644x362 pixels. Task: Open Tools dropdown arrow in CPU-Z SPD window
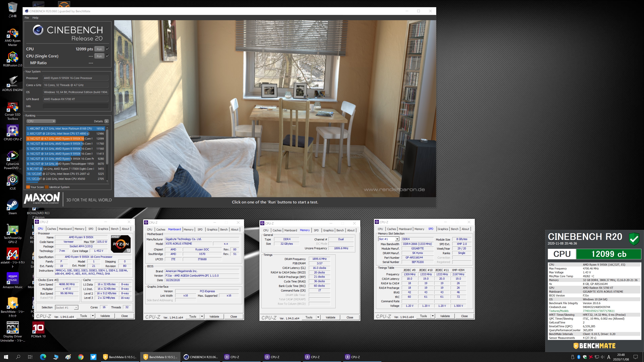(433, 316)
